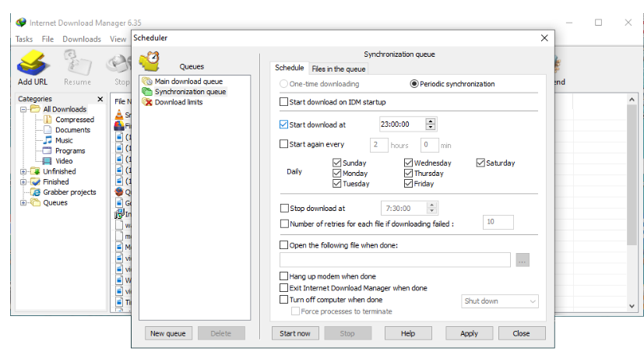
Task: Expand the Unfinished category tree node
Action: click(x=23, y=171)
